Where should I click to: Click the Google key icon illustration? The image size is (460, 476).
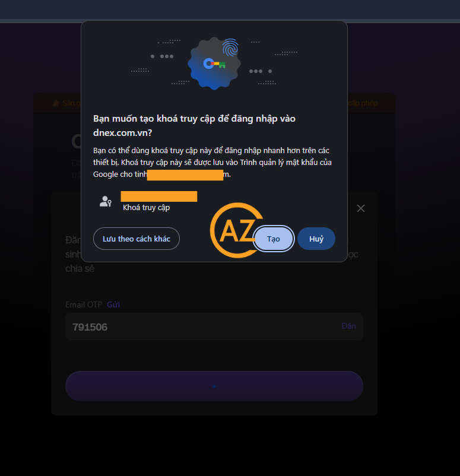click(214, 64)
